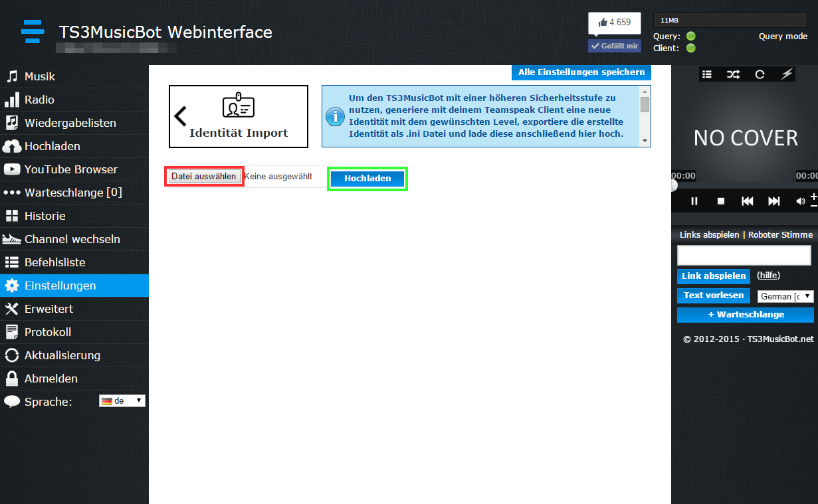Click the blue Hochladen upload button

pos(367,179)
